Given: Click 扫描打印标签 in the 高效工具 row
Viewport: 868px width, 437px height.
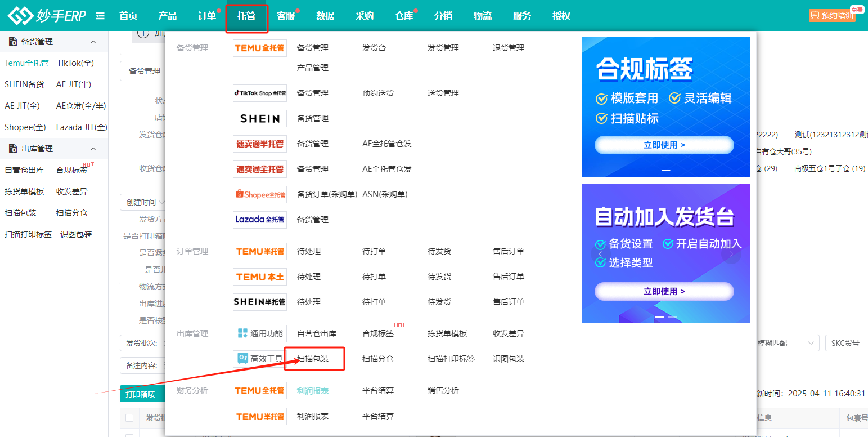Looking at the screenshot, I should click(451, 359).
